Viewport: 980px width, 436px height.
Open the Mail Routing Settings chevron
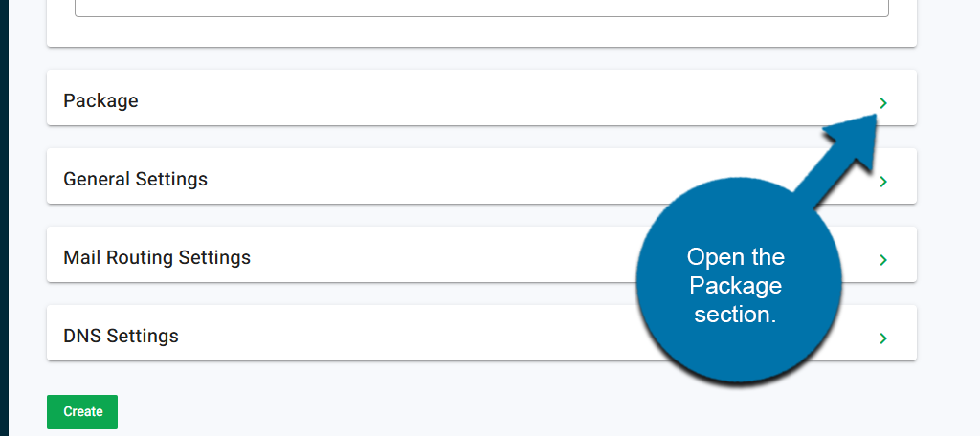[x=883, y=260]
